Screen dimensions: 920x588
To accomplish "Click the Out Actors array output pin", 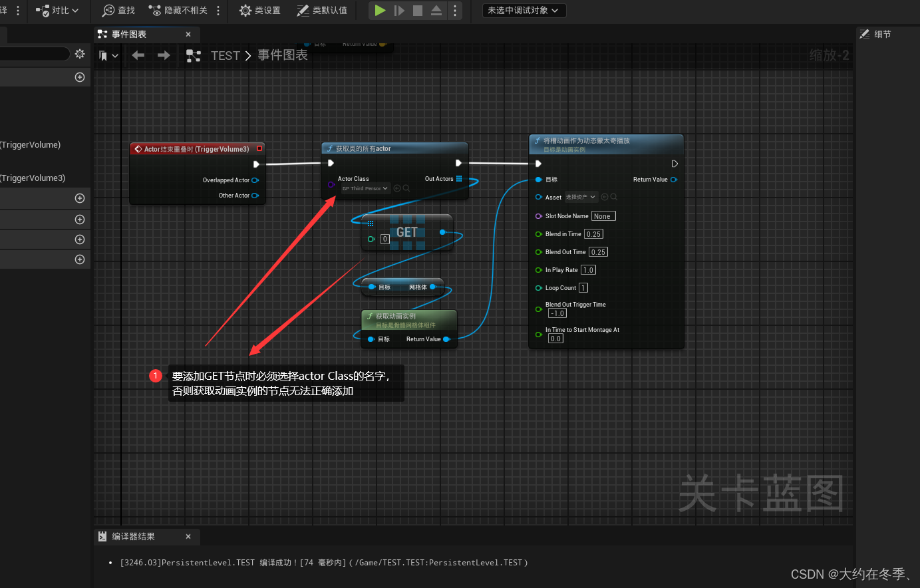I will (x=459, y=178).
